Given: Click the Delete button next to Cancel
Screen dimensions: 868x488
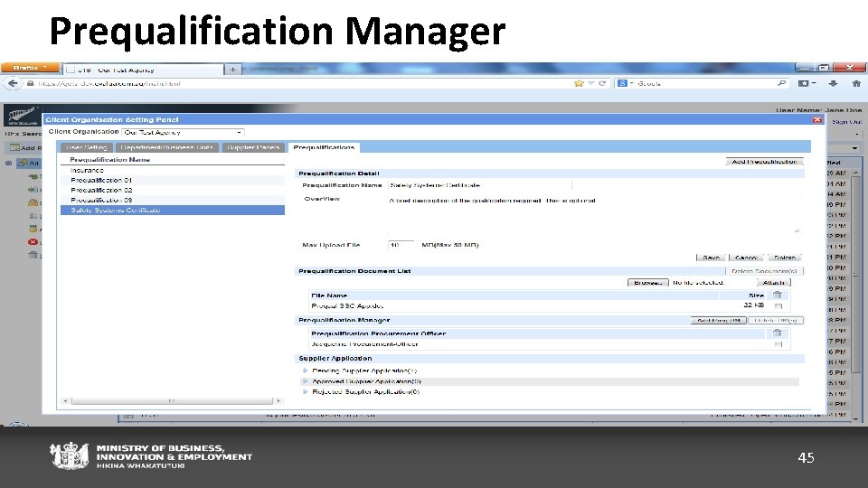Looking at the screenshot, I should click(x=785, y=258).
